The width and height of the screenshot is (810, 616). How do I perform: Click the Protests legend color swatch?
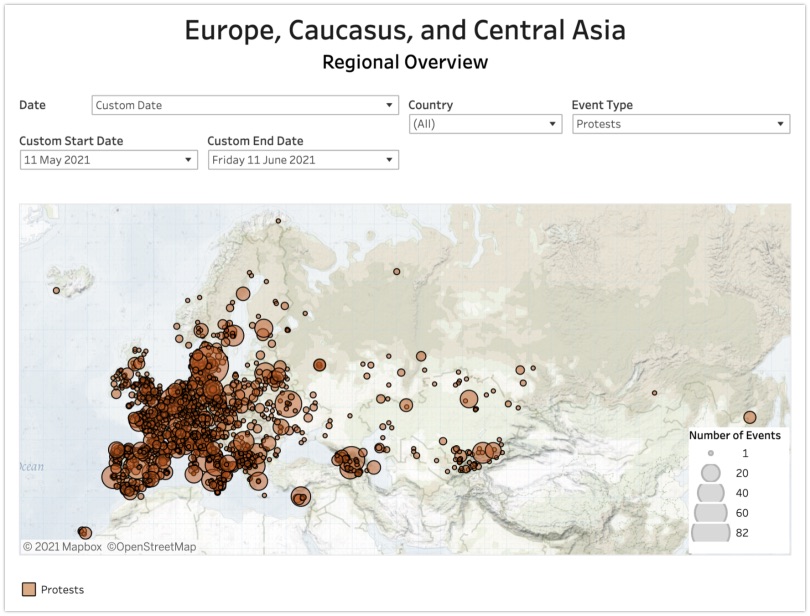[29, 590]
